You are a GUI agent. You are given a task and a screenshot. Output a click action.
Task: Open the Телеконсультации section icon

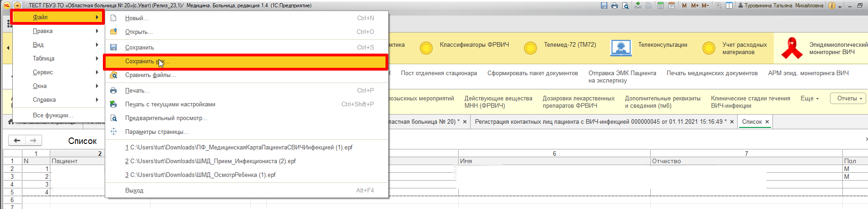[621, 47]
